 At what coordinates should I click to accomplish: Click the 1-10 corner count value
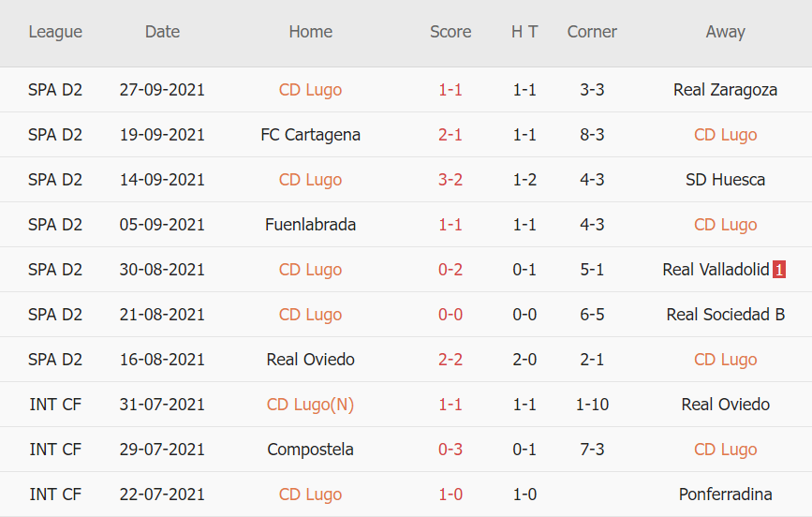[592, 405]
